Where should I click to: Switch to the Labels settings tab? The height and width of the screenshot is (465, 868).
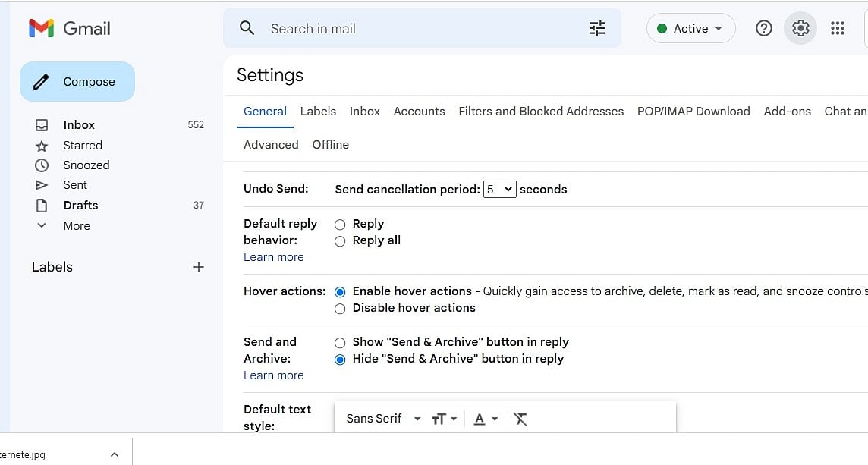[x=318, y=111]
